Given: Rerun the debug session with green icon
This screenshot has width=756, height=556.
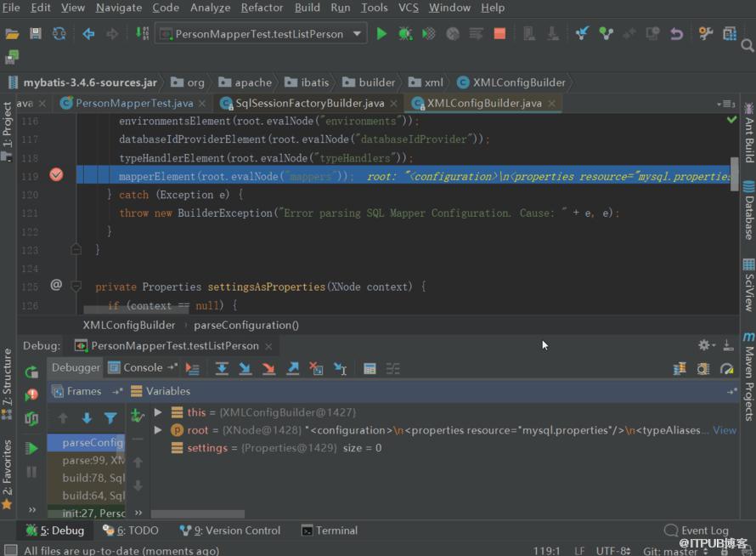Looking at the screenshot, I should 31,372.
